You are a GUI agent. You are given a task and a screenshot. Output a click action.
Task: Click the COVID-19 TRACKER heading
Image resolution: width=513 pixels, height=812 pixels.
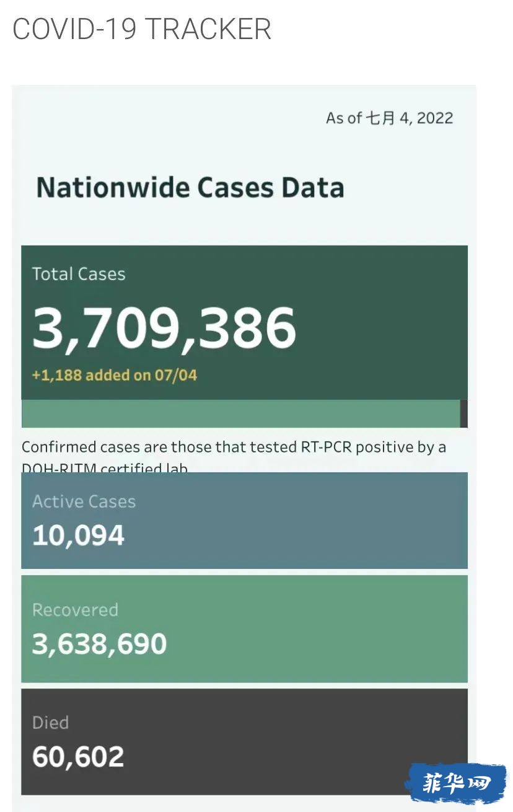142,29
